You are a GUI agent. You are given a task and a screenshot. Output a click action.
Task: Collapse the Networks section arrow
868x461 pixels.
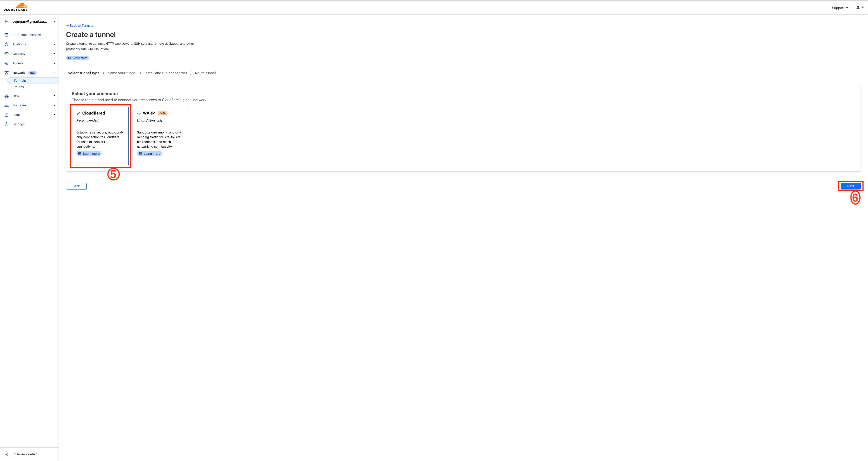point(54,73)
